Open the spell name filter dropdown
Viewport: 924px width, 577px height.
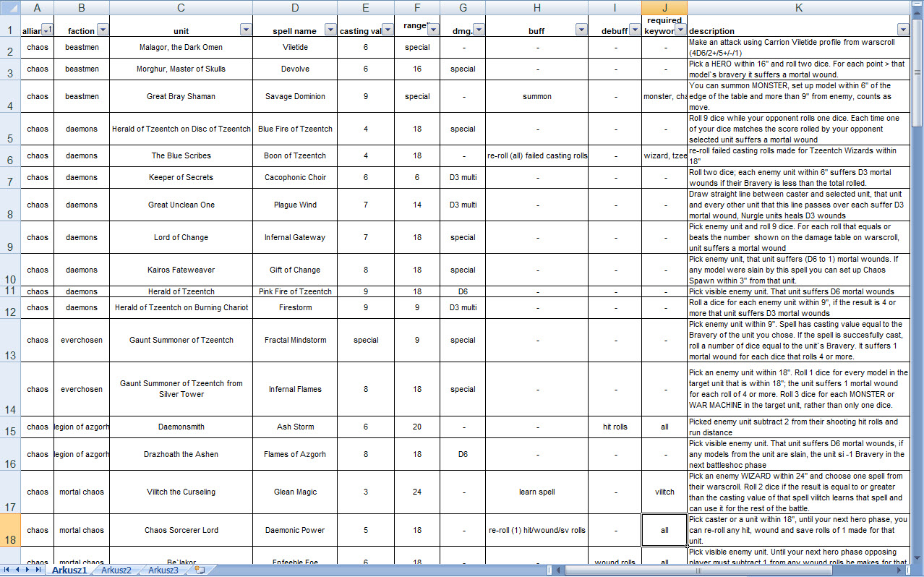(x=330, y=30)
